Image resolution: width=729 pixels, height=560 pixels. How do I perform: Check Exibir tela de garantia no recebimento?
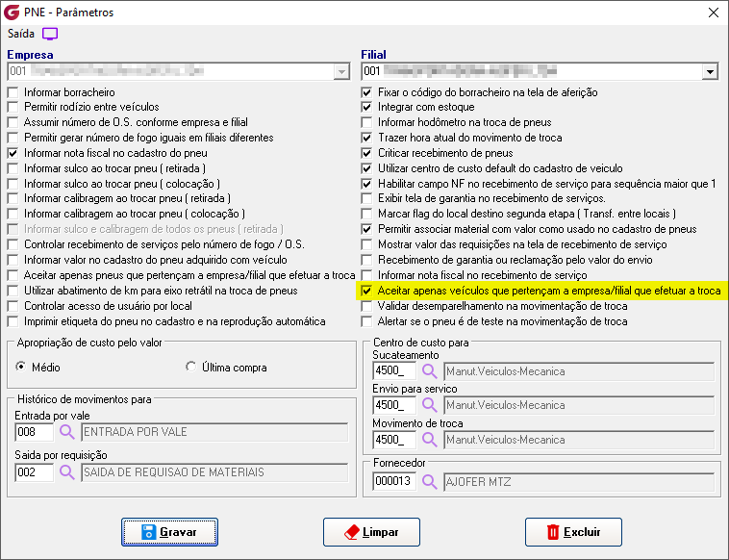click(366, 198)
